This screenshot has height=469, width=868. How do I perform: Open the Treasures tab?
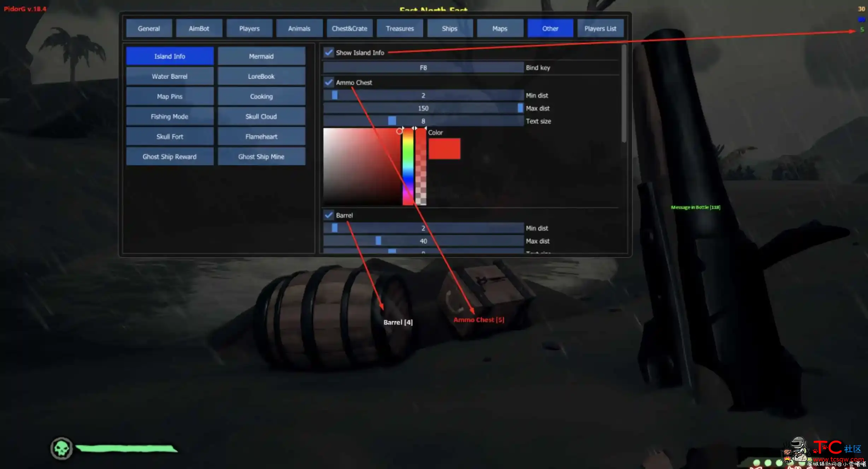coord(400,28)
